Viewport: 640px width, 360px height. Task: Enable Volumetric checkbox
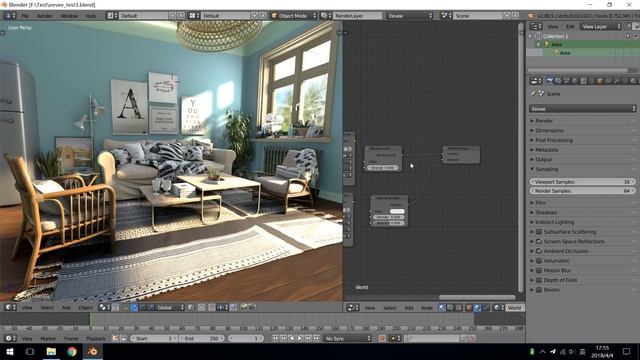click(x=539, y=261)
